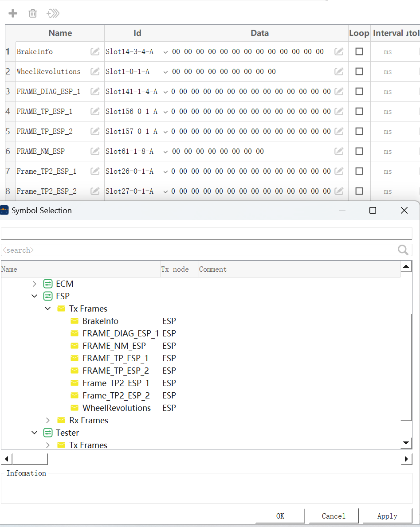
Task: Check Loop box for Frame_TP2_ESP_2
Action: pos(359,191)
